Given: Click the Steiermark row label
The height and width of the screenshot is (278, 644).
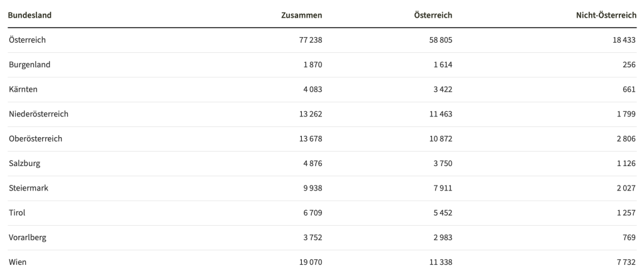Looking at the screenshot, I should (x=29, y=188).
